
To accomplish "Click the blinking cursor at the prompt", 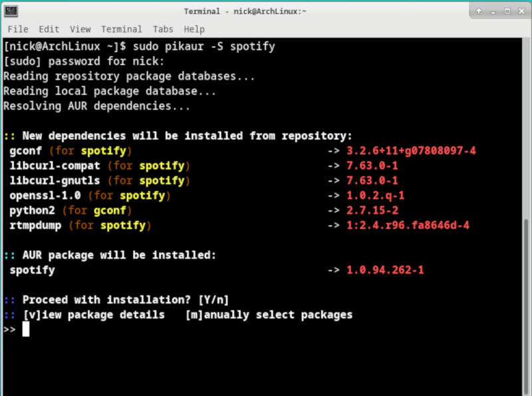I will point(27,329).
